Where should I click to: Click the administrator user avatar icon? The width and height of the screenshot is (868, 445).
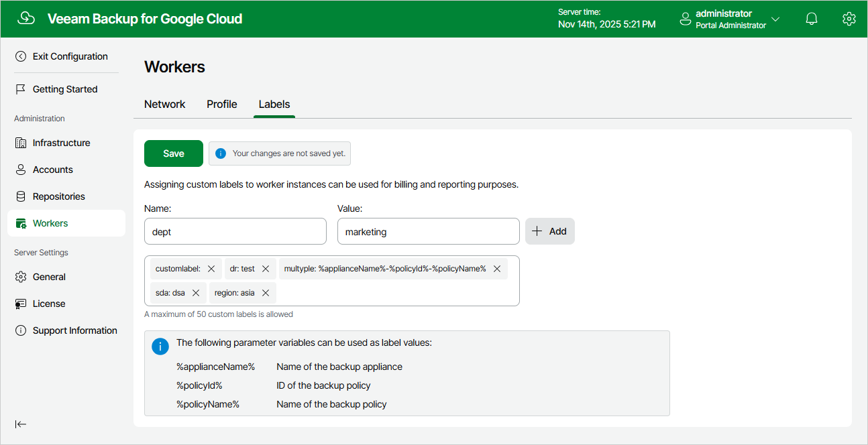(686, 19)
